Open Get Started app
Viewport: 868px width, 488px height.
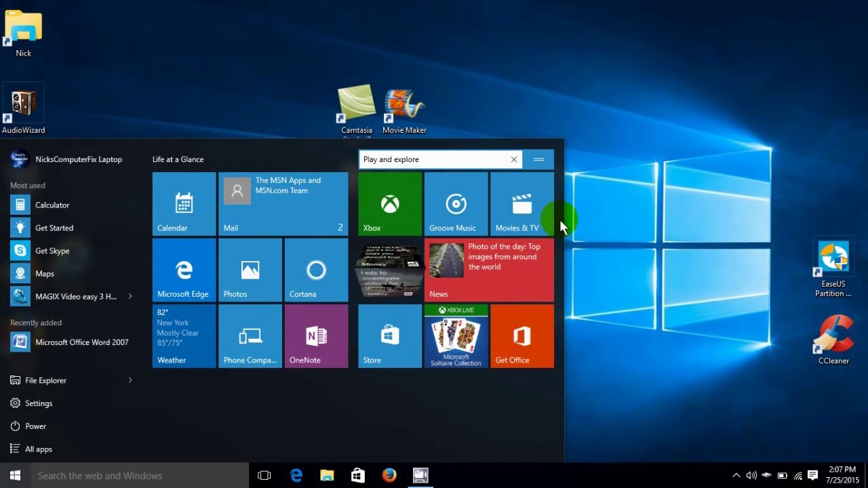click(x=71, y=228)
